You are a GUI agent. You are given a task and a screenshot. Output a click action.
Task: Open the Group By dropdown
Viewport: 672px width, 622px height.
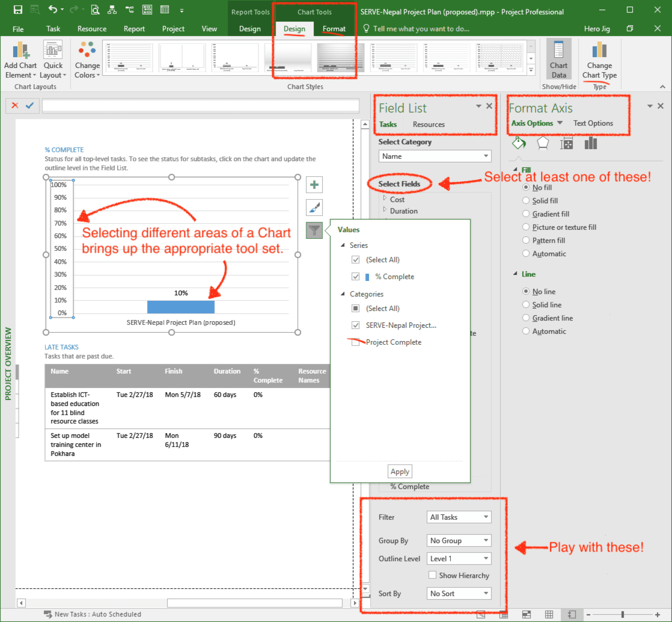[459, 541]
